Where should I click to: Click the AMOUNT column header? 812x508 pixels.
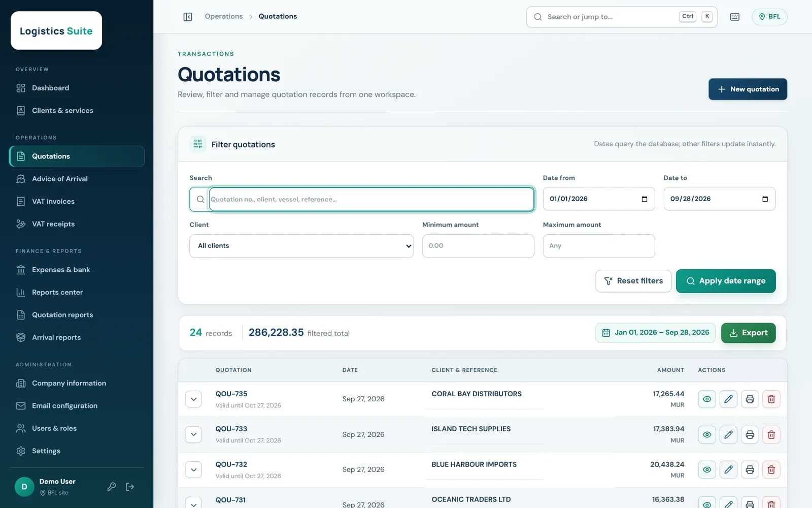click(670, 370)
